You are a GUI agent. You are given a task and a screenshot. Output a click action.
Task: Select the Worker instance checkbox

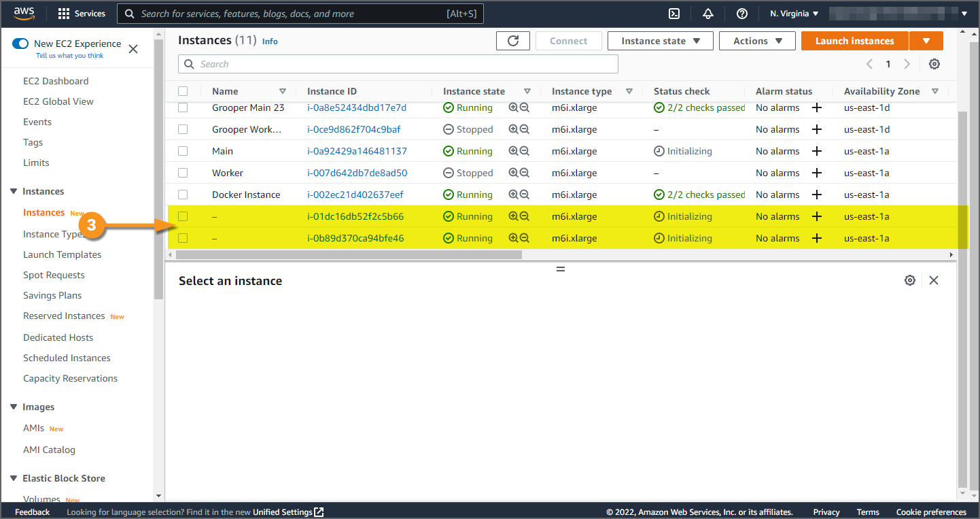click(x=183, y=173)
